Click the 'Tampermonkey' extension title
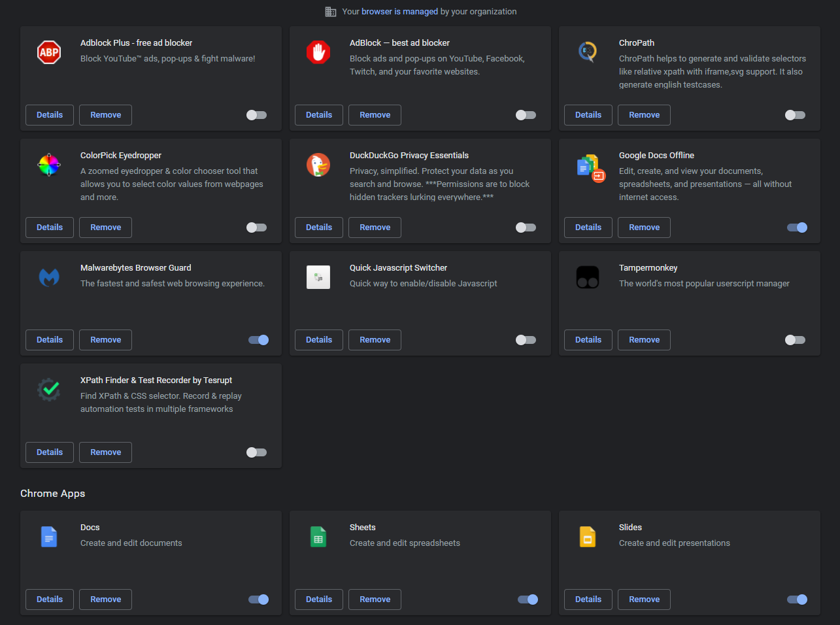Image resolution: width=840 pixels, height=625 pixels. point(648,268)
